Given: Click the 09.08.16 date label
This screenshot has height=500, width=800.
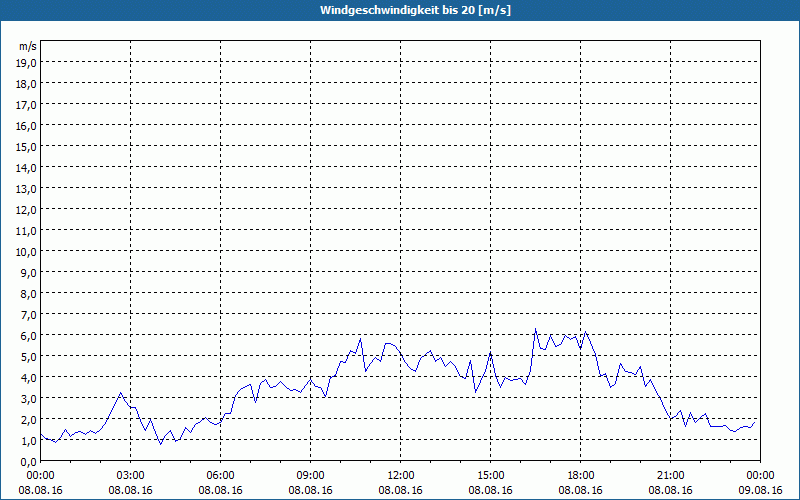Looking at the screenshot, I should [760, 490].
